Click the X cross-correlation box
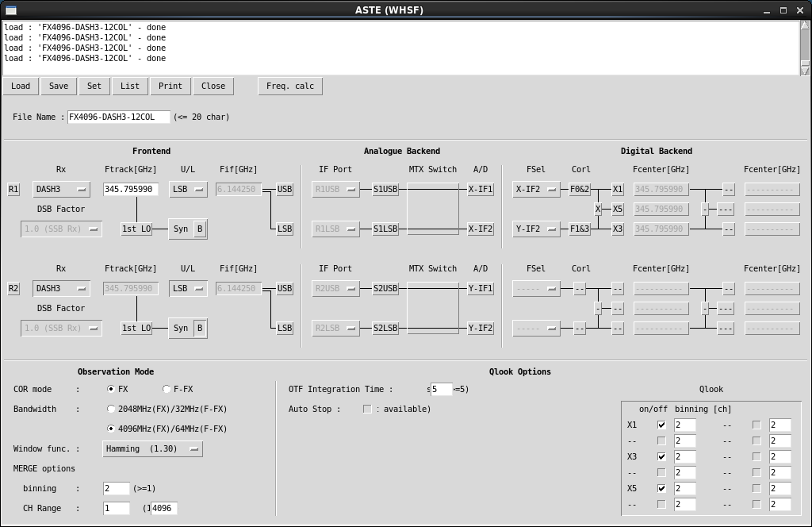 (598, 210)
